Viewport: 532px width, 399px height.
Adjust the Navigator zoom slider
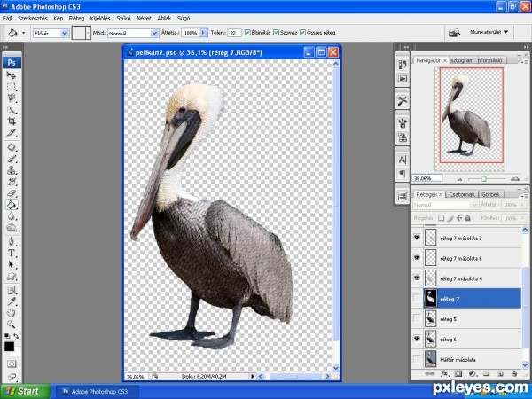coord(484,178)
